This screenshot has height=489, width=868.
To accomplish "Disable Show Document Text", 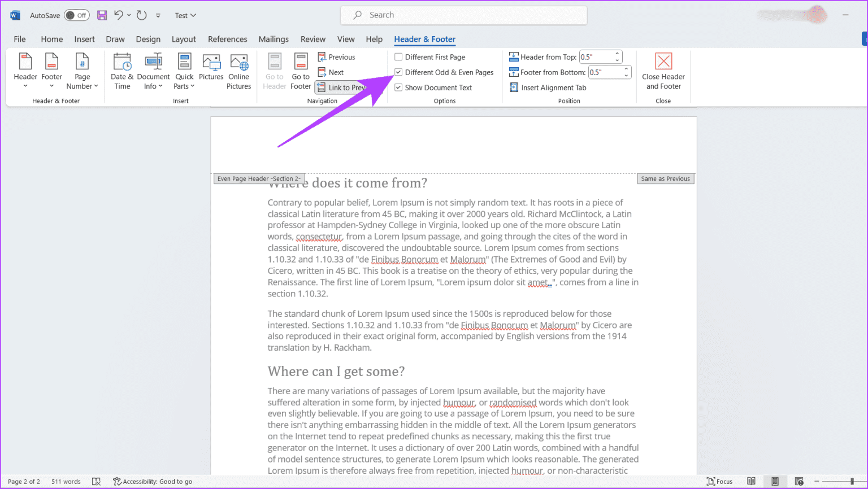I will pyautogui.click(x=398, y=87).
